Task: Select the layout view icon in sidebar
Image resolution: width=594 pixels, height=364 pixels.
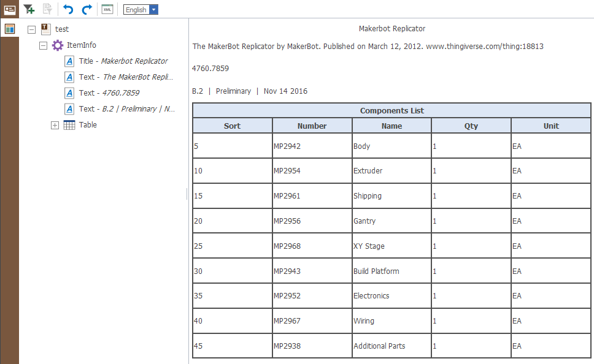Action: coord(10,29)
